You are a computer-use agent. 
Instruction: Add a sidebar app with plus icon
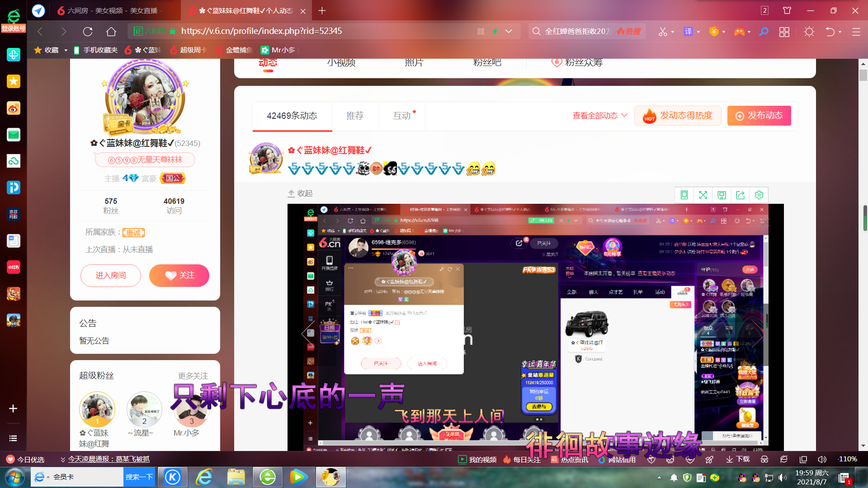click(x=13, y=408)
